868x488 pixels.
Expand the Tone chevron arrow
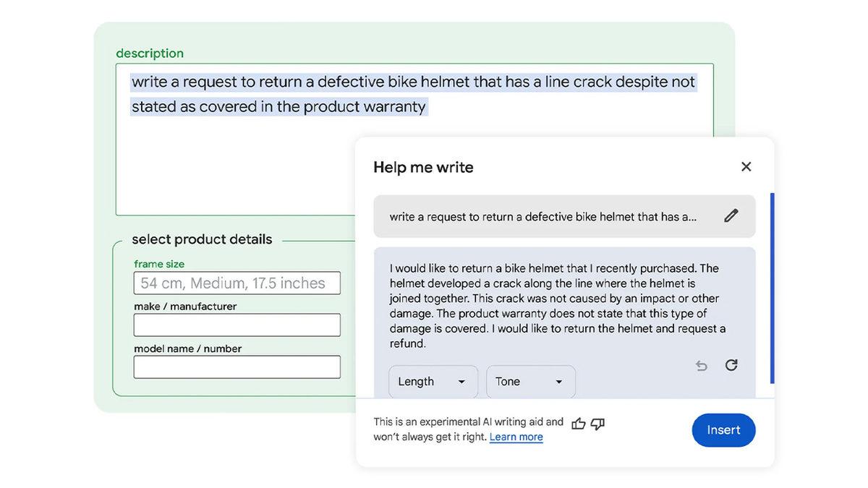click(557, 382)
